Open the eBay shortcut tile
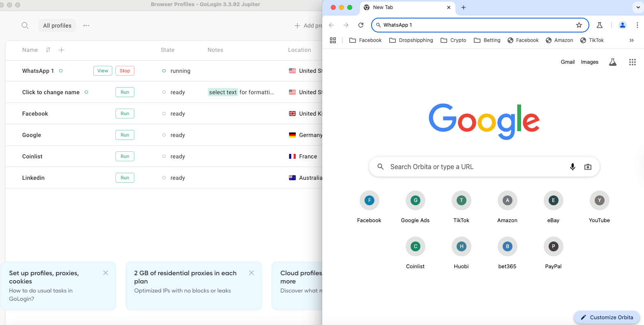Image resolution: width=644 pixels, height=325 pixels. (x=554, y=207)
